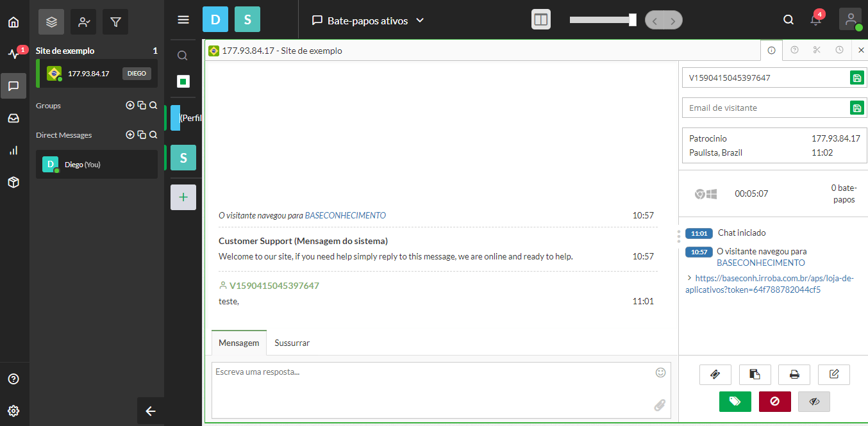Open the filter funnel icon

coord(115,22)
